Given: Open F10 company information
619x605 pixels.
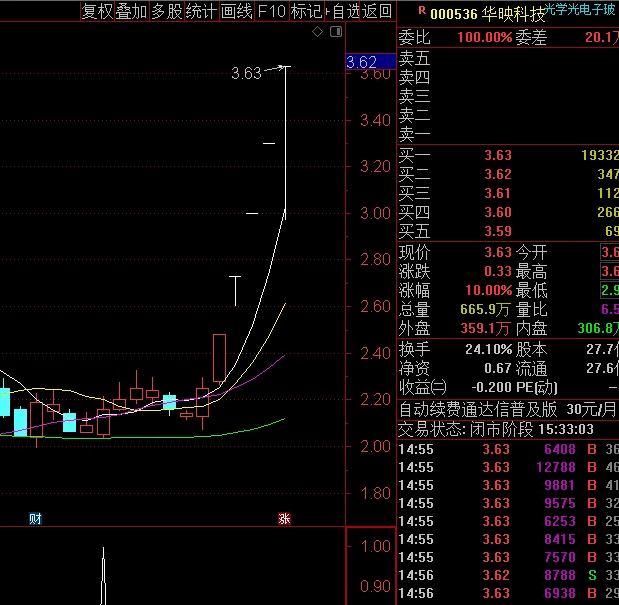Looking at the screenshot, I should 271,11.
